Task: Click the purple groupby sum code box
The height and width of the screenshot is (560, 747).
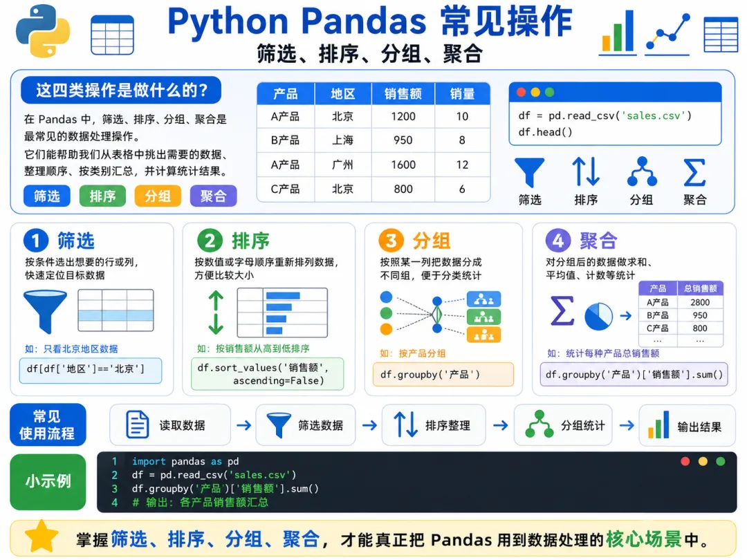Action: pos(634,374)
